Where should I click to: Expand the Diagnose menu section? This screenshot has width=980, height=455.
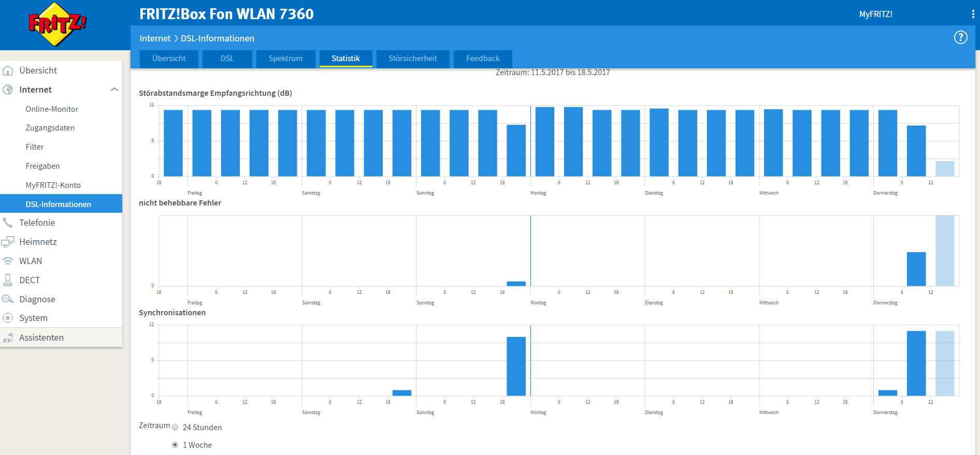coord(37,299)
